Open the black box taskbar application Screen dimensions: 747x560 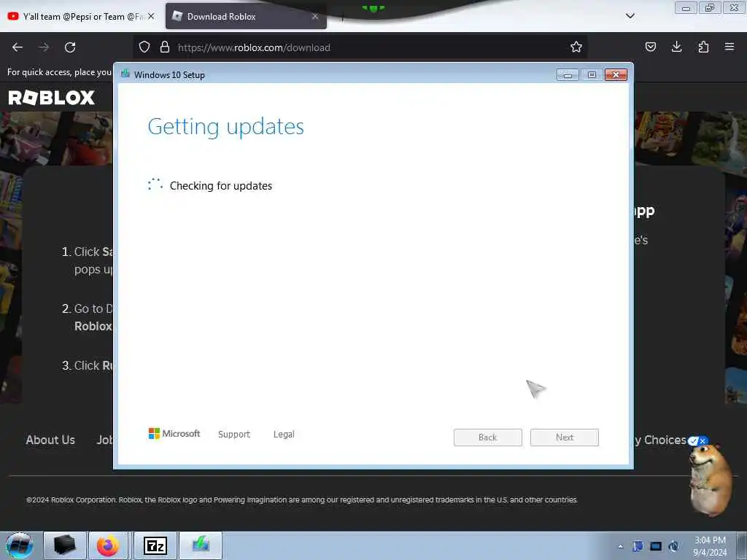coord(65,545)
